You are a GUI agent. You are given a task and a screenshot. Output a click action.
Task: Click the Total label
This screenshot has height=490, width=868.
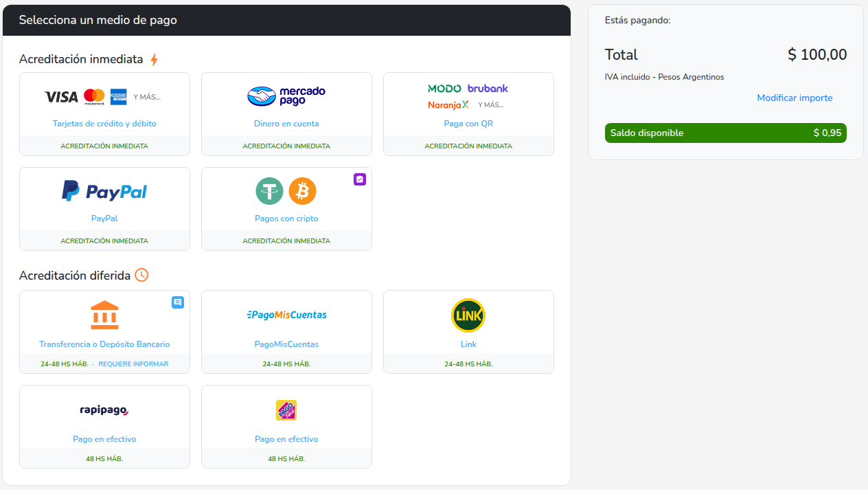621,55
